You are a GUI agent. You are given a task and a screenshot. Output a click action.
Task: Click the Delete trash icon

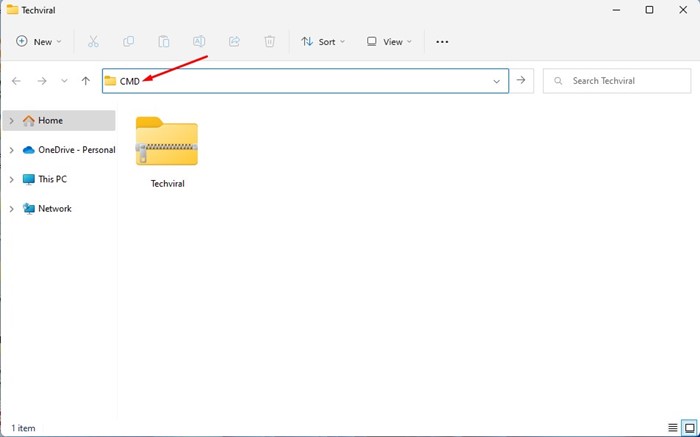coord(269,42)
